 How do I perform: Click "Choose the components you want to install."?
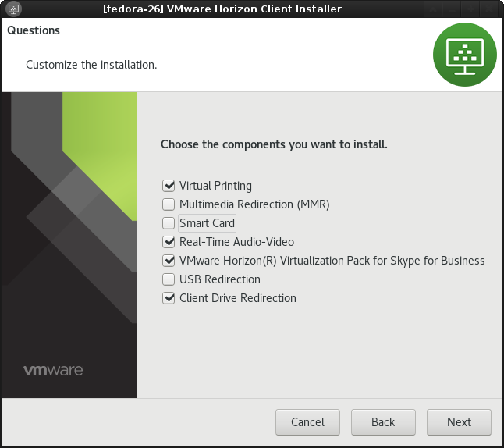tap(274, 144)
